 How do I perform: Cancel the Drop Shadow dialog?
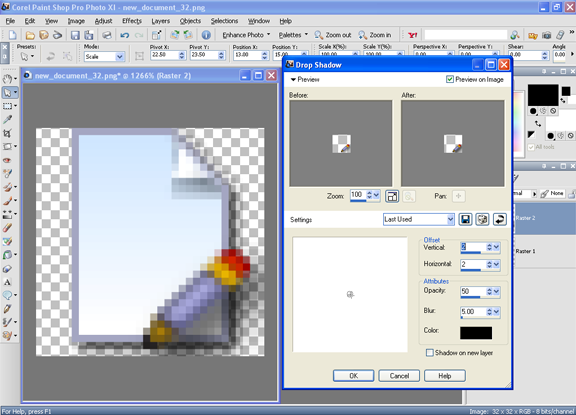399,376
